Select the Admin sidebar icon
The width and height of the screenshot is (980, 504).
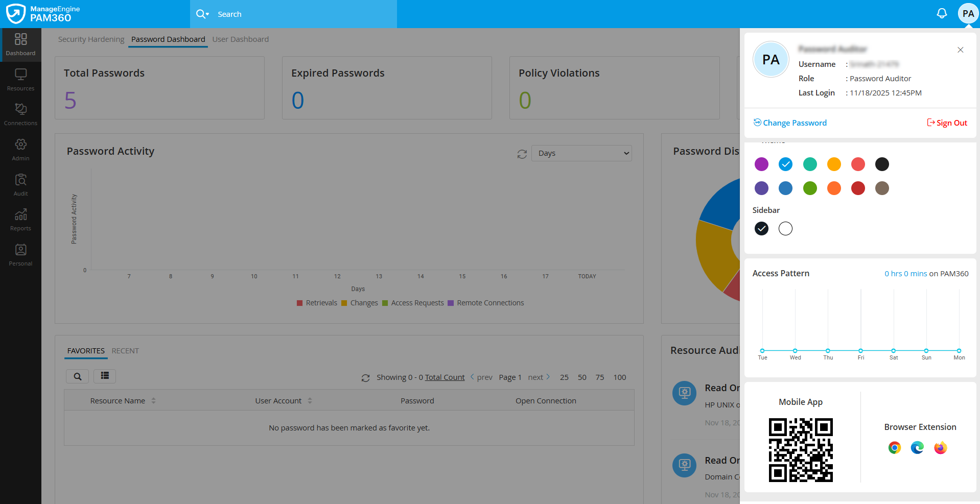pos(20,149)
